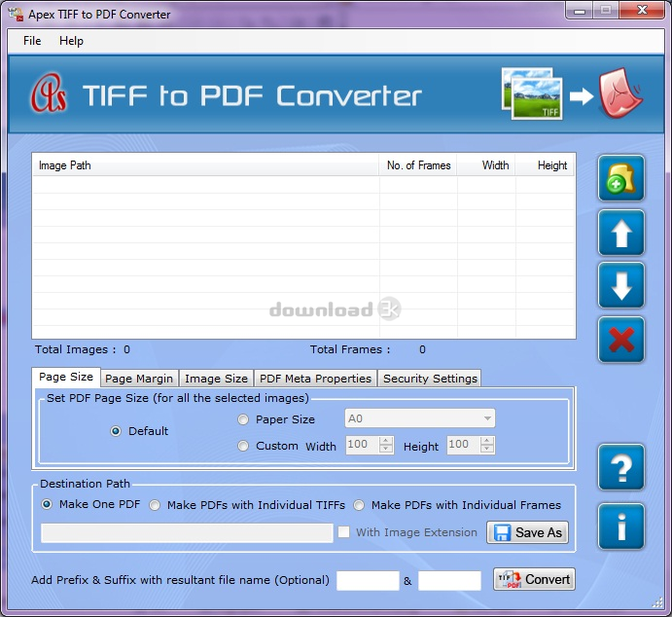Image resolution: width=672 pixels, height=617 pixels.
Task: Click the destination path text field
Action: [187, 533]
